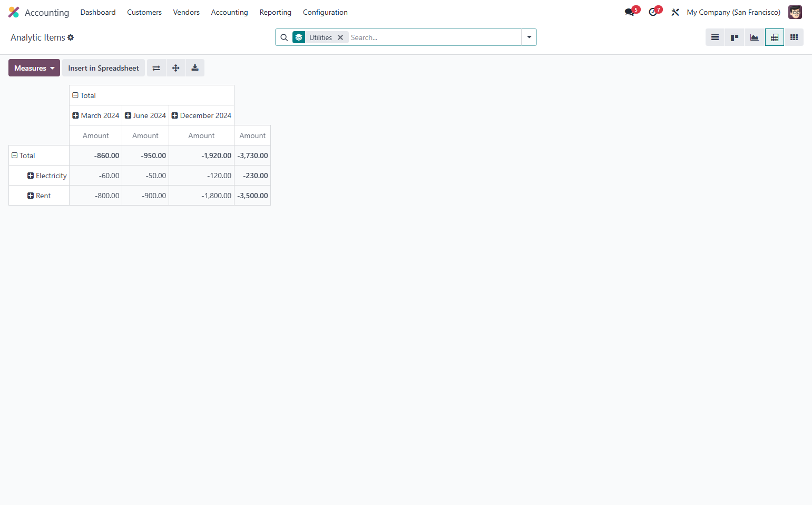Open the Reporting menu
Viewport: 812px width, 505px height.
tap(275, 12)
